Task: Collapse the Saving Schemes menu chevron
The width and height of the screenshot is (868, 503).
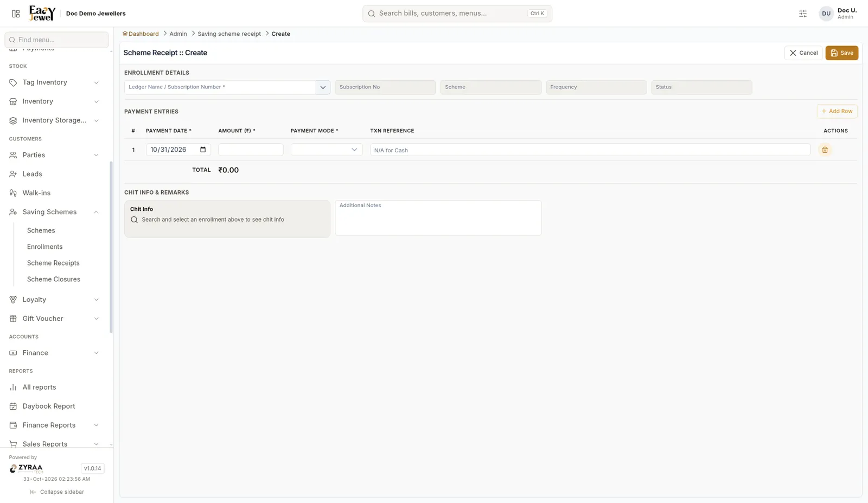Action: (97, 212)
